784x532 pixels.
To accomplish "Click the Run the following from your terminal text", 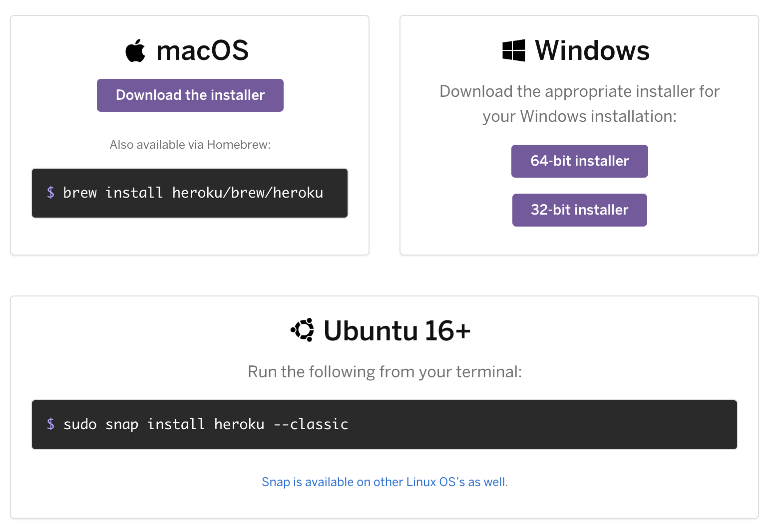I will (385, 372).
